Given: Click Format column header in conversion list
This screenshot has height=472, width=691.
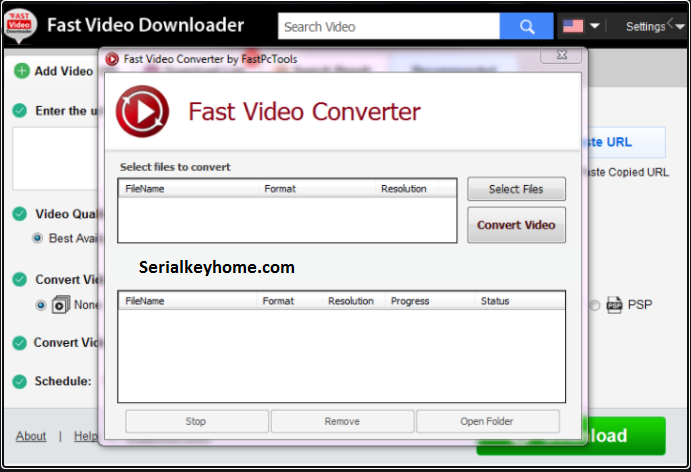Looking at the screenshot, I should [x=289, y=301].
